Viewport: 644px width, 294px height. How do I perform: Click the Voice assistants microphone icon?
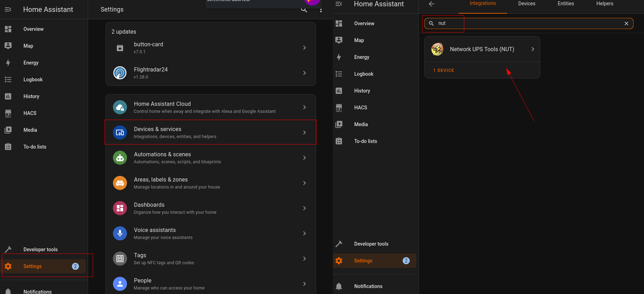pos(120,233)
